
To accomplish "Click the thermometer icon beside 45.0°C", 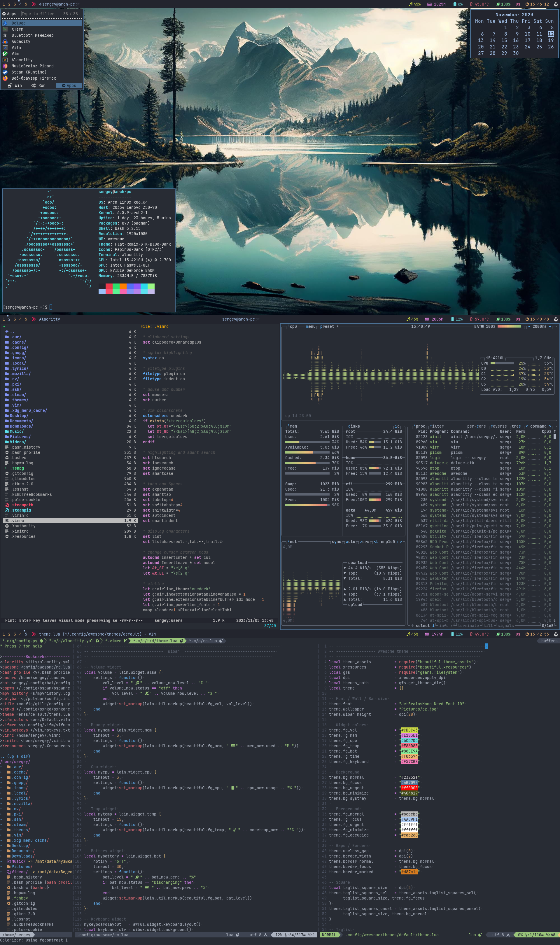I will point(471,4).
